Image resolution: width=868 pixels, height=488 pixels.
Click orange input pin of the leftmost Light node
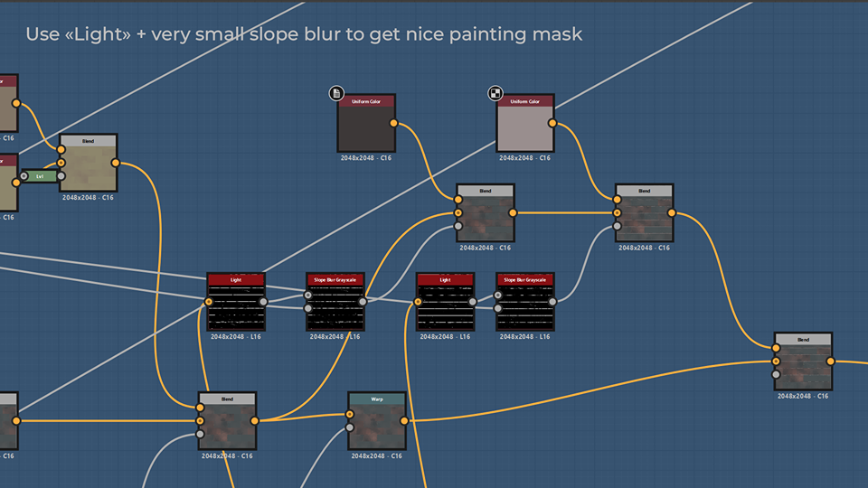coord(209,302)
